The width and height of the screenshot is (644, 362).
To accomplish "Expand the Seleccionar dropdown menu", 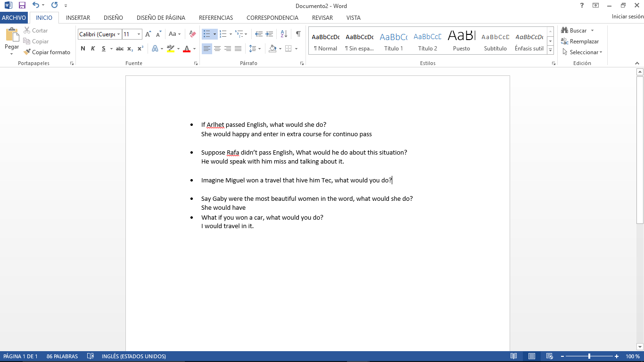I will click(x=583, y=52).
